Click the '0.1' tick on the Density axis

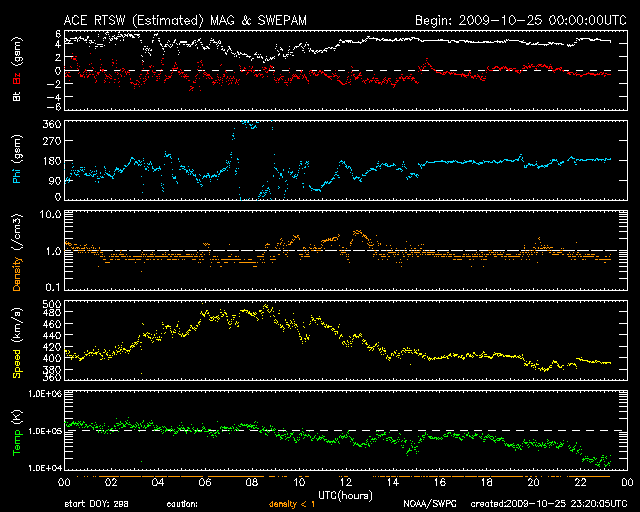pyautogui.click(x=53, y=287)
